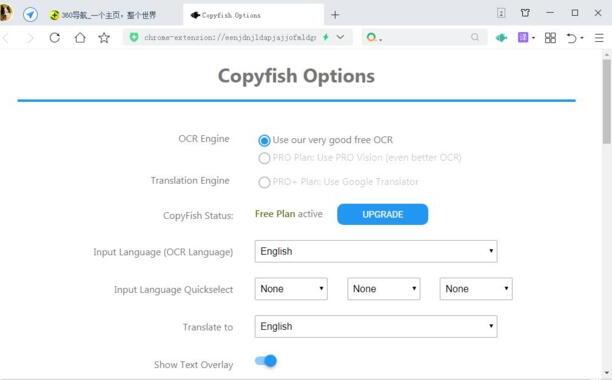
Task: Open undo icon dropdown arrow
Action: tap(582, 38)
